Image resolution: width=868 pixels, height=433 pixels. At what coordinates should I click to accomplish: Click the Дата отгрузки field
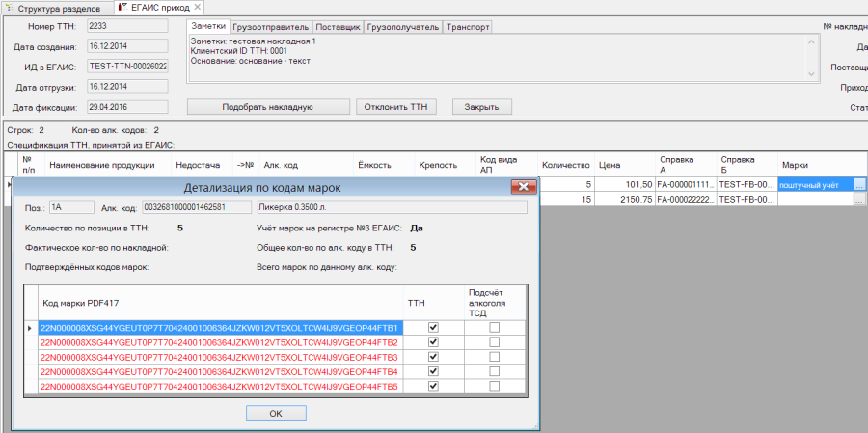pyautogui.click(x=127, y=87)
